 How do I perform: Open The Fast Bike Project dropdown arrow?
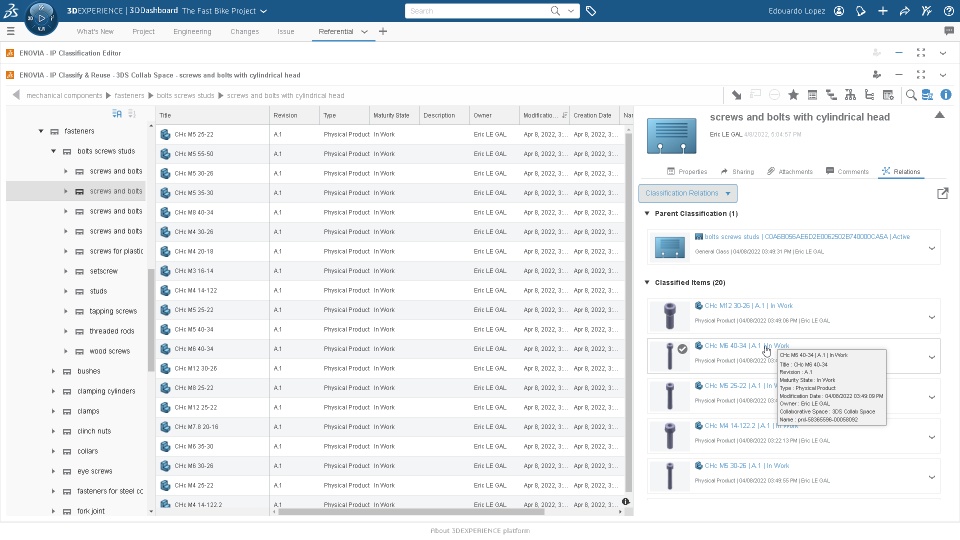coord(264,11)
